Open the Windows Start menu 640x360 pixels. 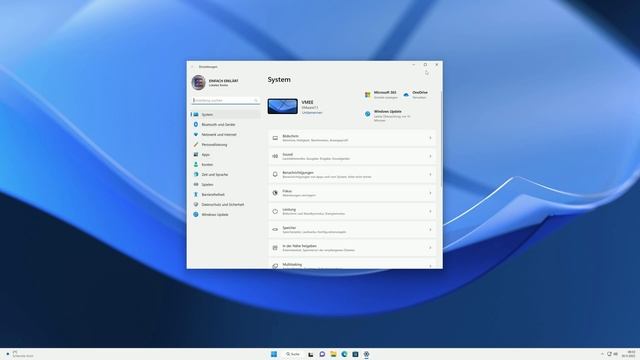(x=274, y=354)
